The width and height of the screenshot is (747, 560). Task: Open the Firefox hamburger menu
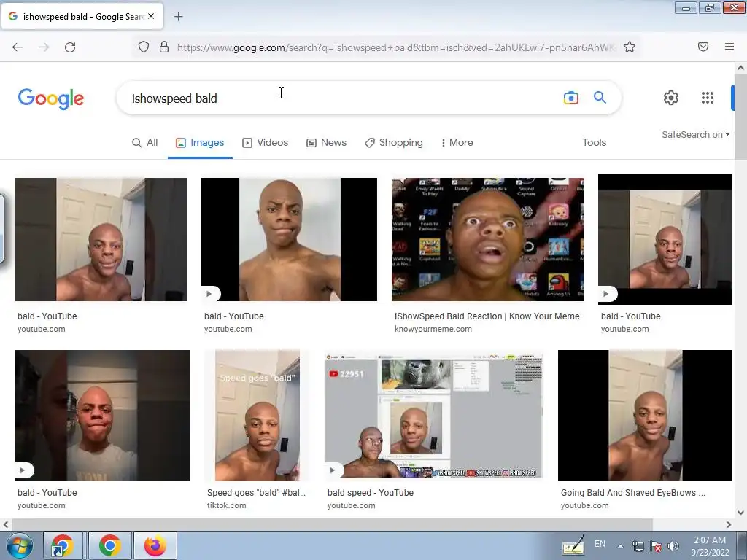tap(729, 47)
